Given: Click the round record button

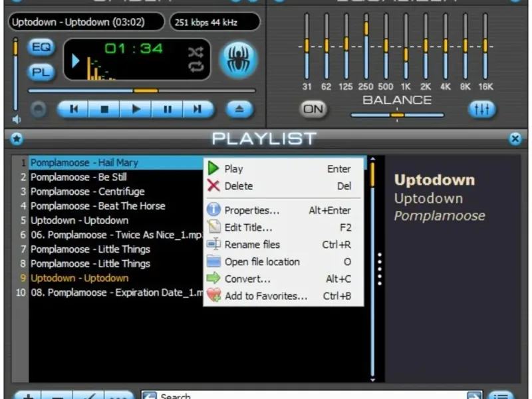Looking at the screenshot, I should 39,110.
